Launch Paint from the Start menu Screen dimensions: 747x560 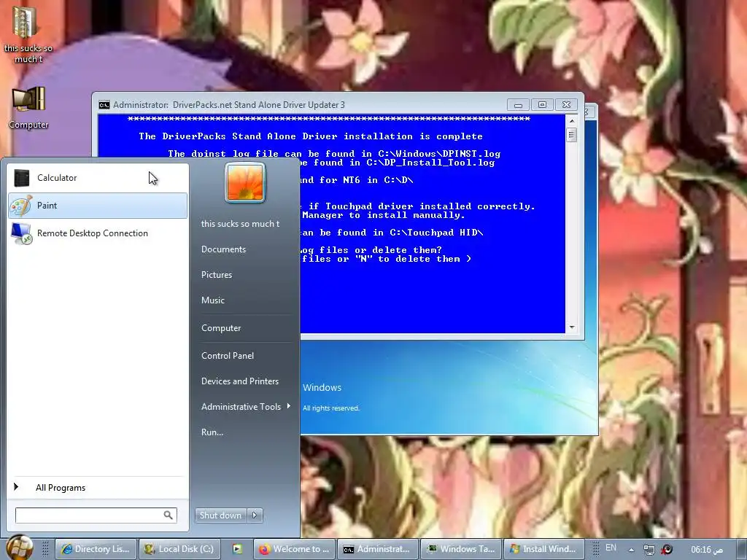[98, 205]
